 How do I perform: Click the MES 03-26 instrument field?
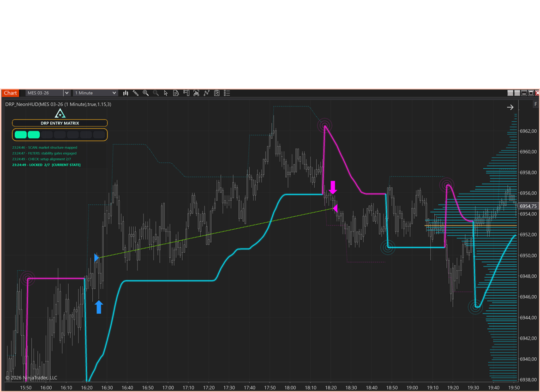[x=44, y=93]
